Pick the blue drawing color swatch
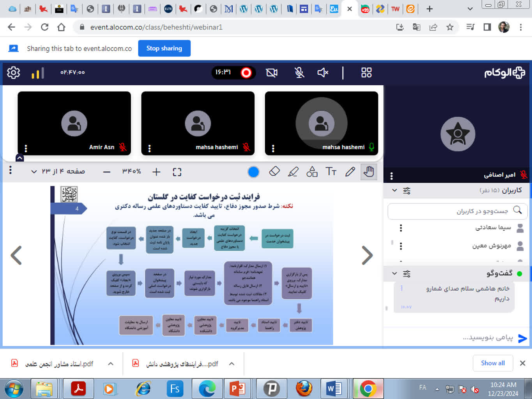This screenshot has width=532, height=399. [x=253, y=172]
